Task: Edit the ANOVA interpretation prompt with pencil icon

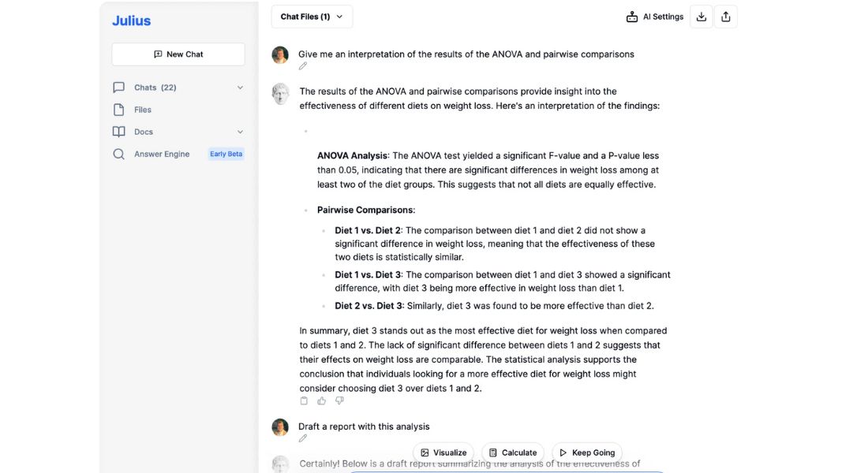Action: pyautogui.click(x=303, y=66)
